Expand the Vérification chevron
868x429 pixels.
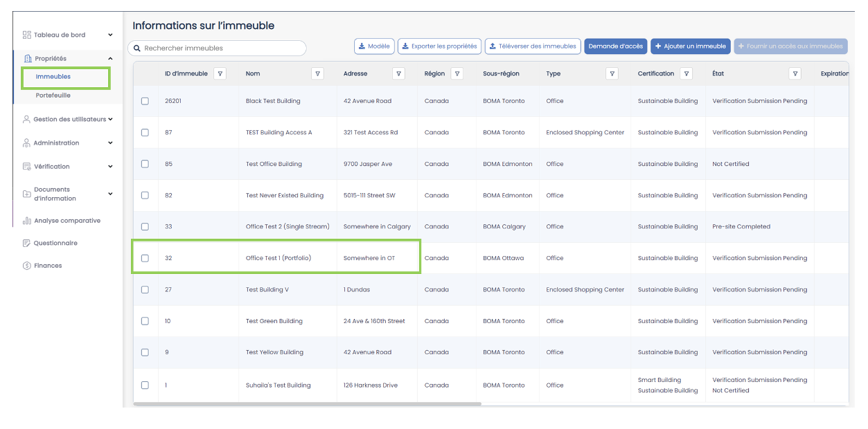110,167
